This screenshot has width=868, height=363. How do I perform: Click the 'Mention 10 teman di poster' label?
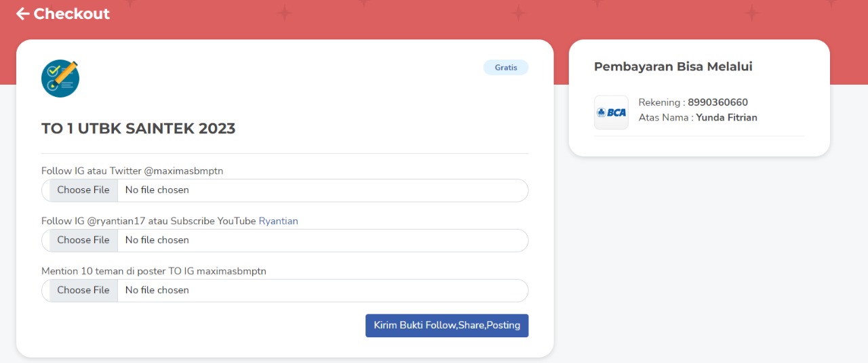153,271
